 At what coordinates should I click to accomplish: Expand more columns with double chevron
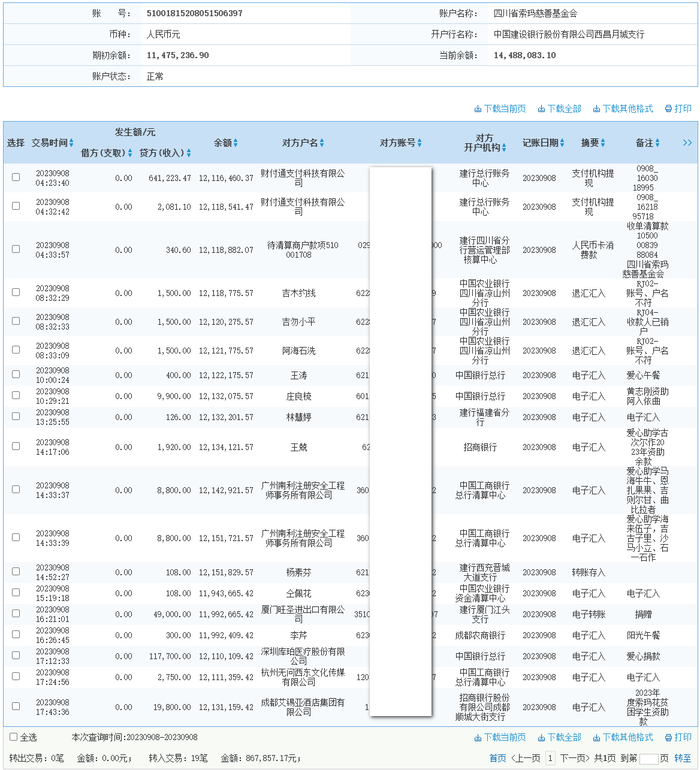pyautogui.click(x=687, y=143)
